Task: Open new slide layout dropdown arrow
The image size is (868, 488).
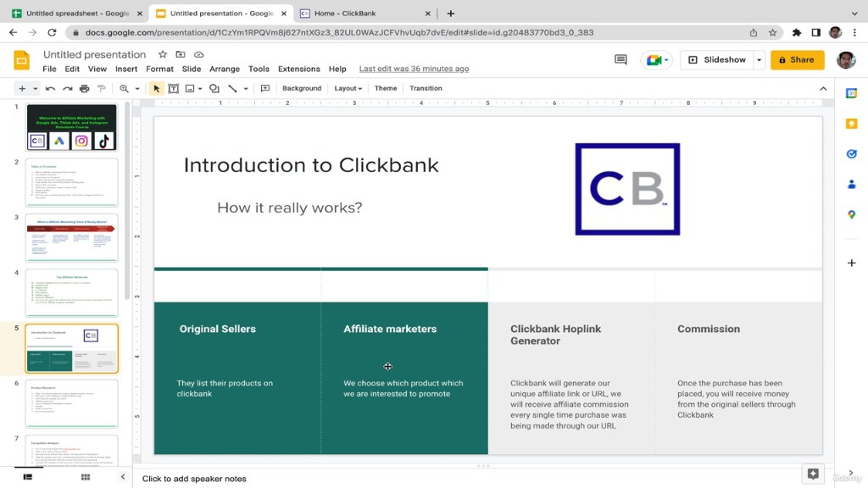Action: pyautogui.click(x=35, y=88)
